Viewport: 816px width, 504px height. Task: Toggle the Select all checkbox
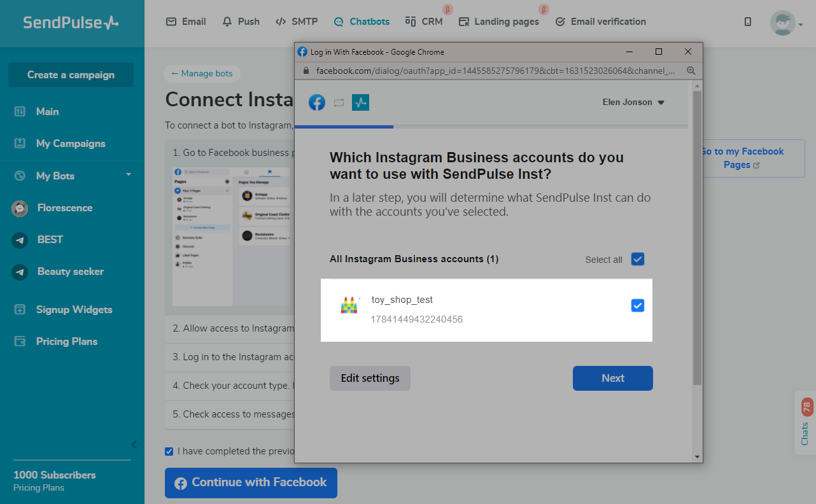point(637,259)
